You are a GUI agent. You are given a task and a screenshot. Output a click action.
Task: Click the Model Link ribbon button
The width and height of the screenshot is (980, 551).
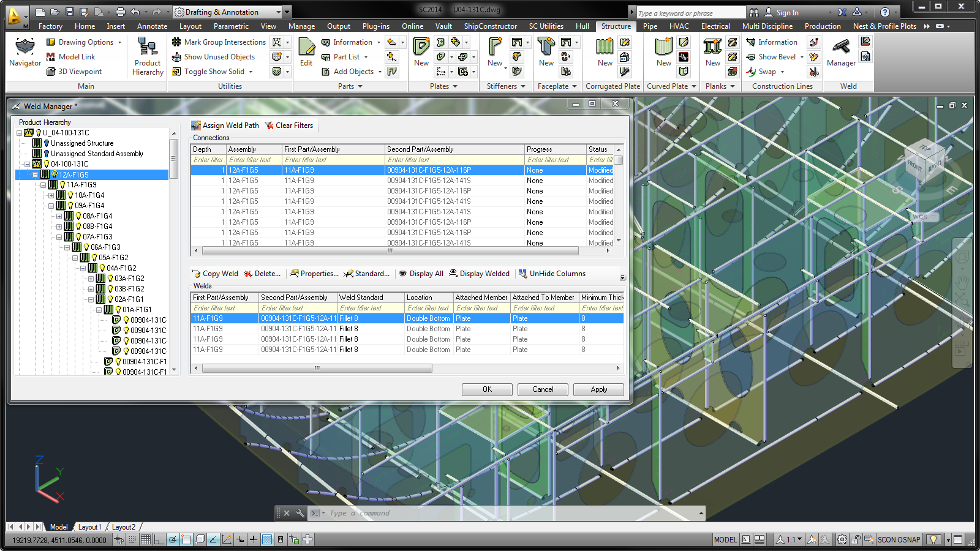pyautogui.click(x=70, y=57)
